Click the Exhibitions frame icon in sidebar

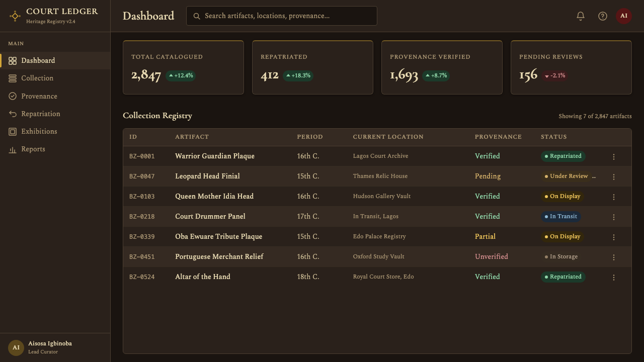click(x=13, y=132)
